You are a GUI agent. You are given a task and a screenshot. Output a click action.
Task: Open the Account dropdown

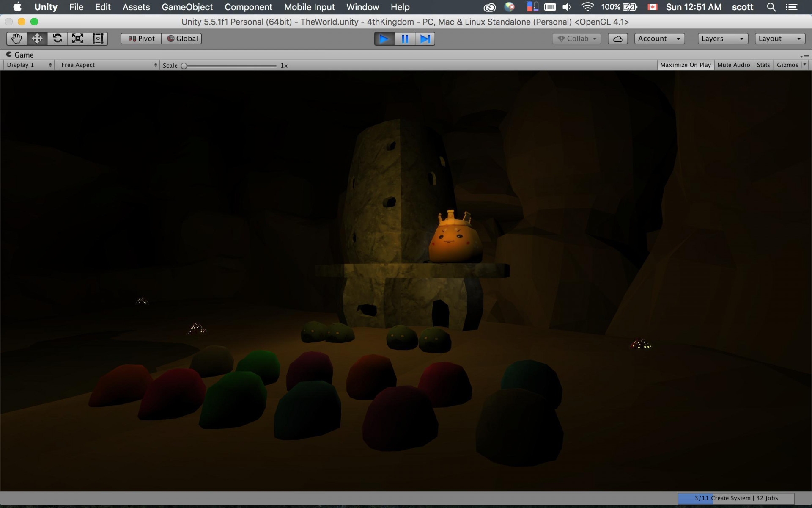[x=659, y=39]
